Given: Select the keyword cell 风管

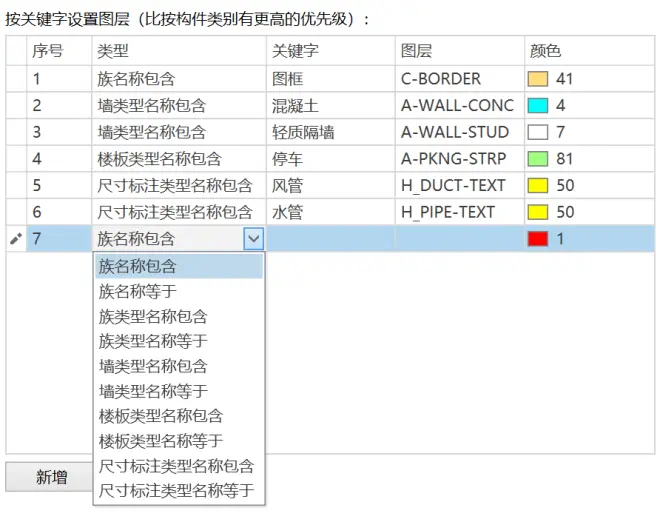Looking at the screenshot, I should click(x=331, y=185).
